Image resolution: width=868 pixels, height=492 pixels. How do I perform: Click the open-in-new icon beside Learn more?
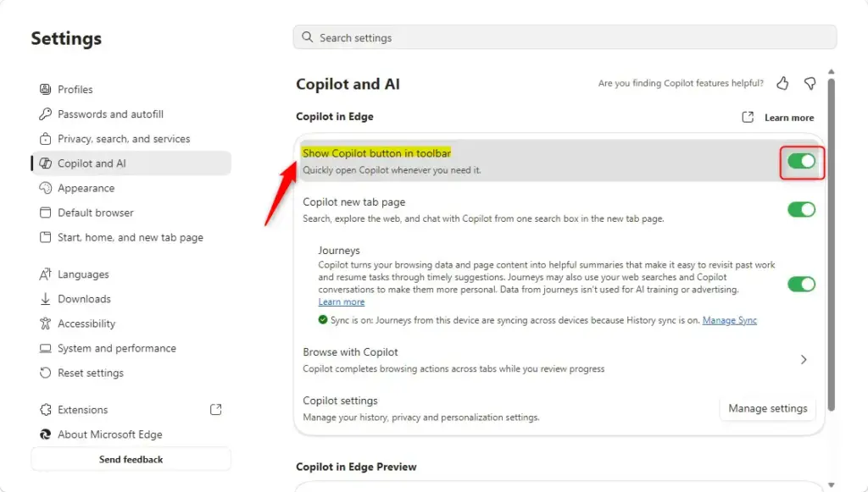point(748,117)
